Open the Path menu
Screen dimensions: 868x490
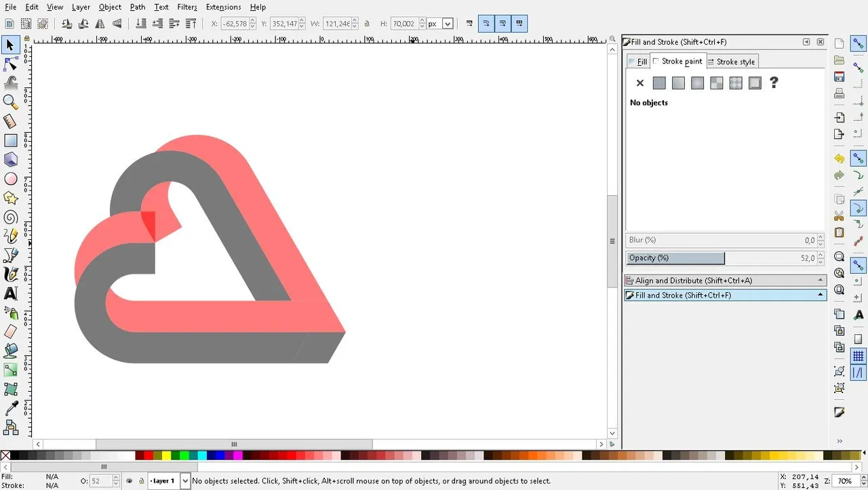(x=138, y=7)
